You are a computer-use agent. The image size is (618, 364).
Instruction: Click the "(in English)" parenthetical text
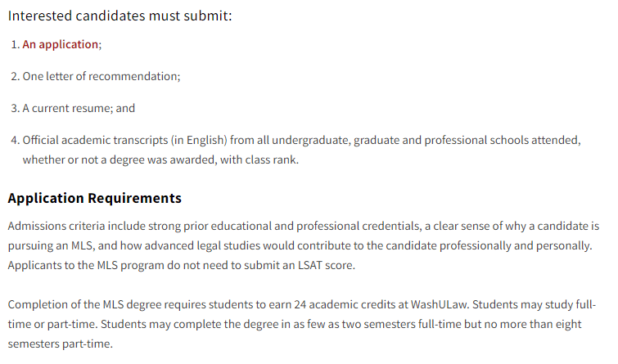[x=199, y=140]
